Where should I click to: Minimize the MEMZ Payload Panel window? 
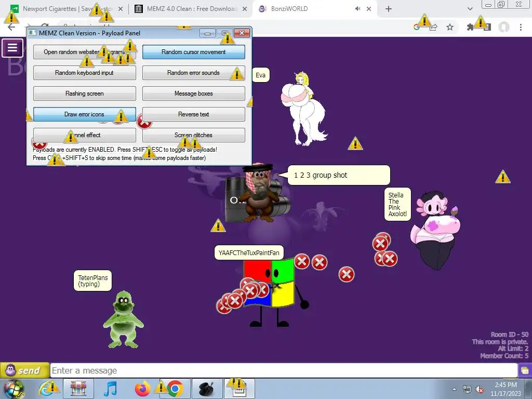[x=207, y=33]
